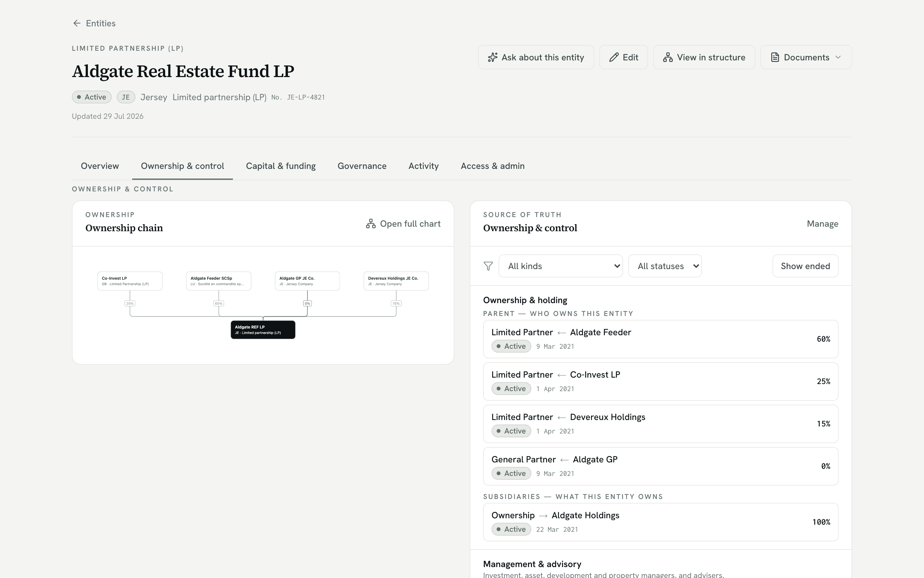The height and width of the screenshot is (578, 924).
Task: Switch to the Overview tab
Action: point(100,166)
